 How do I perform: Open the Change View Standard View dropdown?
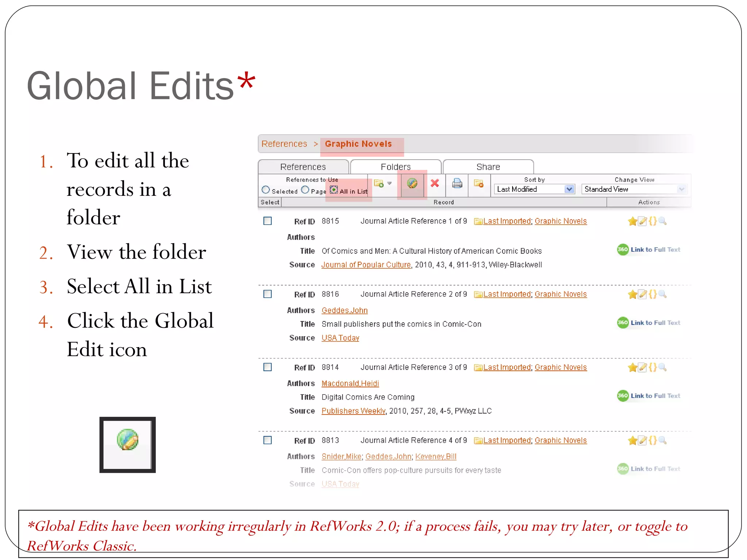click(x=634, y=189)
